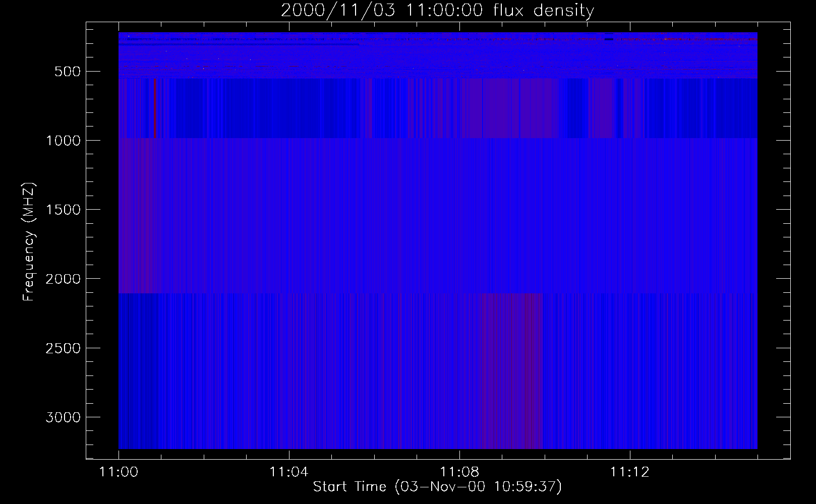Viewport: 816px width, 504px height.
Task: Click the 1500 frequency tick label
Action: [63, 210]
